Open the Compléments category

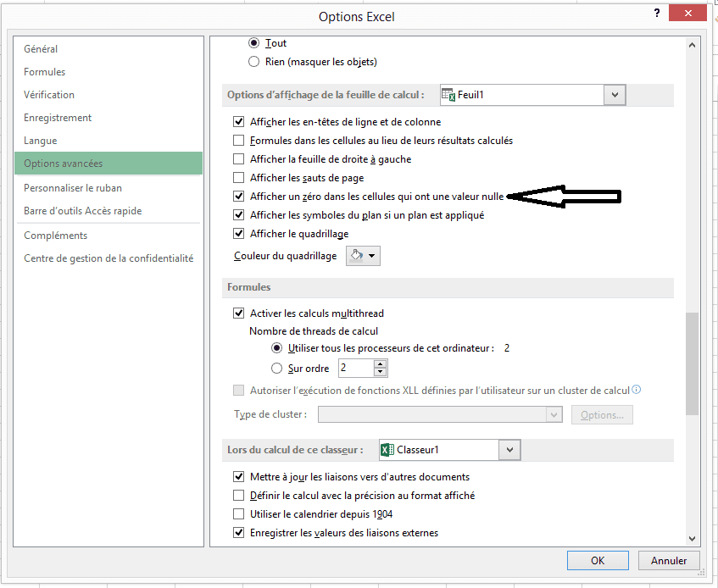[x=109, y=236]
